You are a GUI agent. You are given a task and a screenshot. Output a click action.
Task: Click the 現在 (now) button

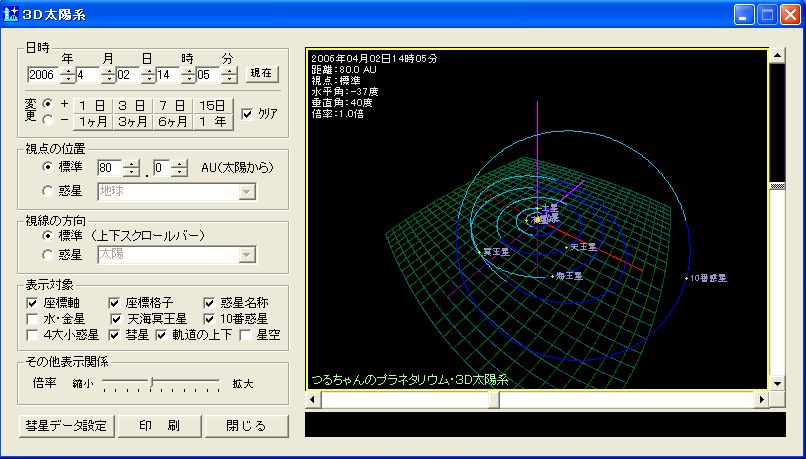click(x=261, y=74)
